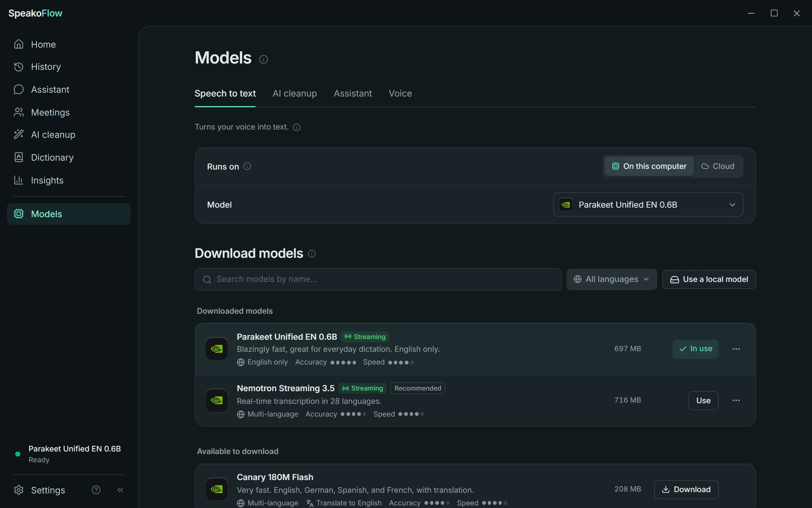Click info icon next to Download models
Viewport: 812px width, 508px height.
312,254
